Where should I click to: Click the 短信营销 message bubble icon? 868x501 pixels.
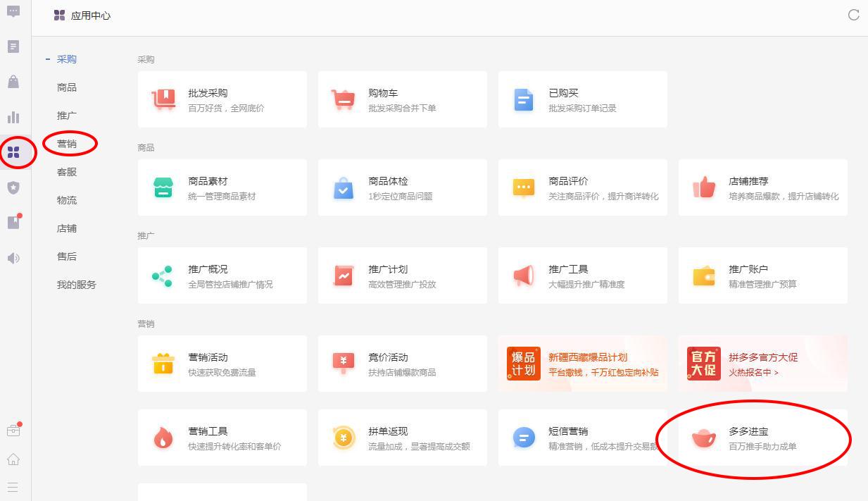click(524, 438)
